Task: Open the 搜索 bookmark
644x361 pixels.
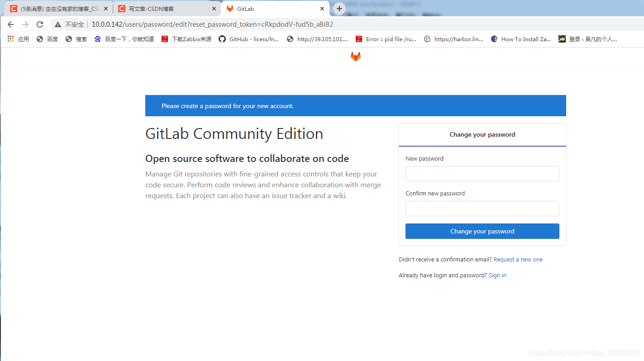Action: [x=76, y=39]
